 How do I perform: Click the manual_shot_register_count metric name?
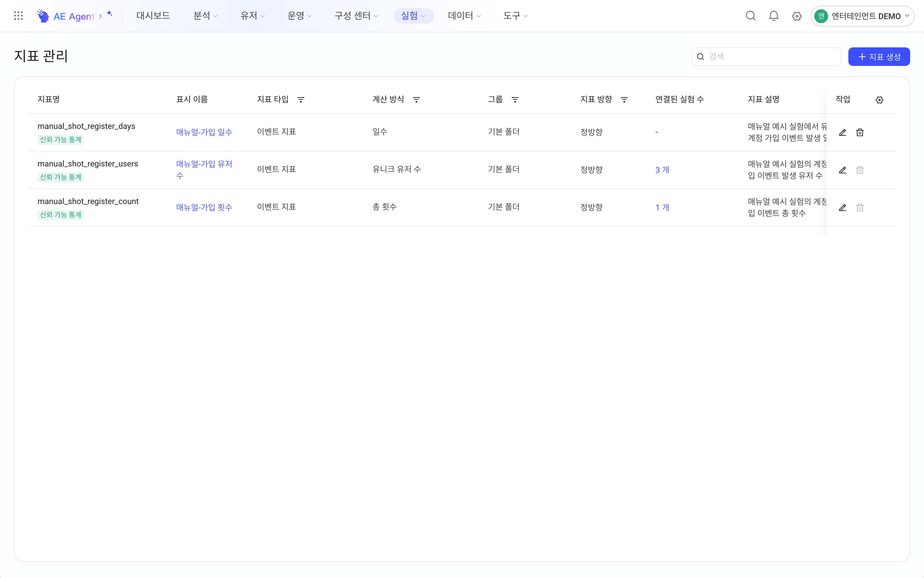[88, 201]
